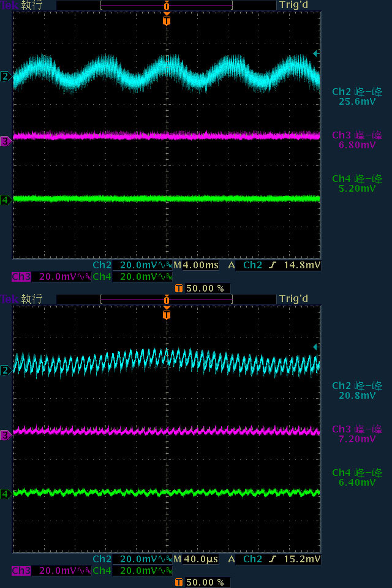
Task: Click highlighted Ch3 scale label in 40.0µs capture
Action: click(x=21, y=571)
